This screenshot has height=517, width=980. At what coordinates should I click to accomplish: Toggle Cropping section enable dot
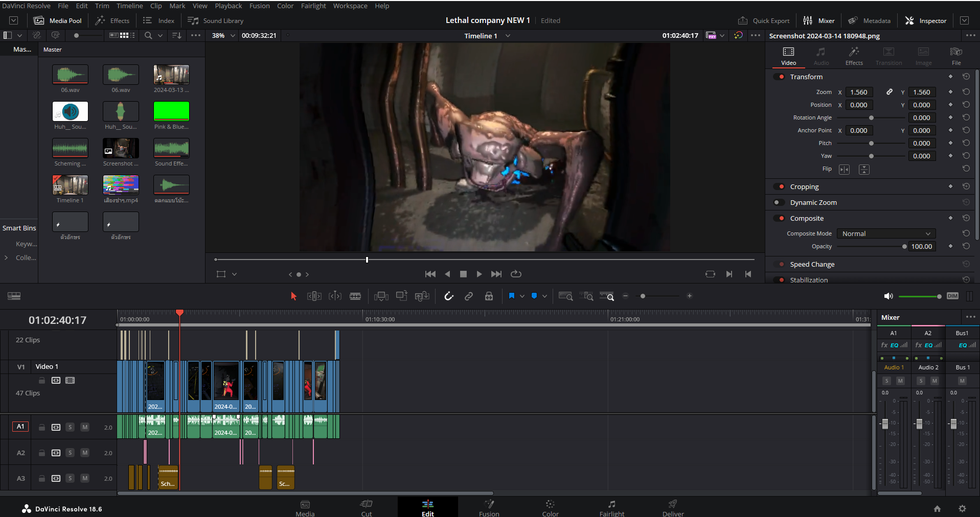[x=779, y=186]
